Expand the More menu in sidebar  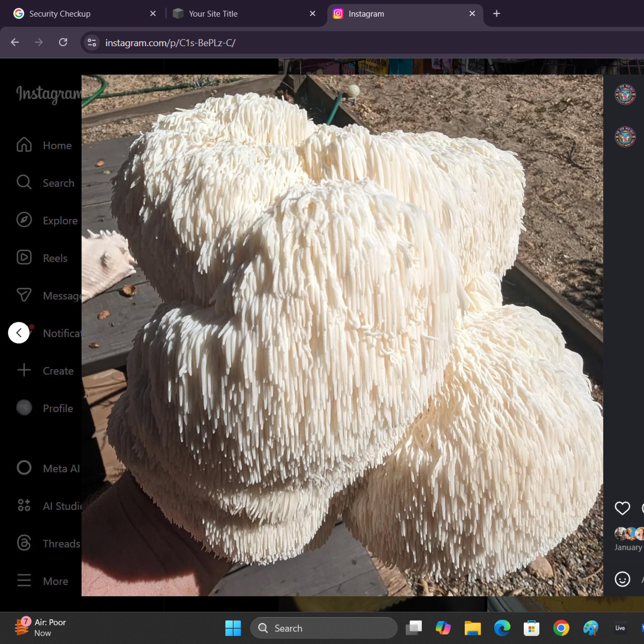coord(24,581)
